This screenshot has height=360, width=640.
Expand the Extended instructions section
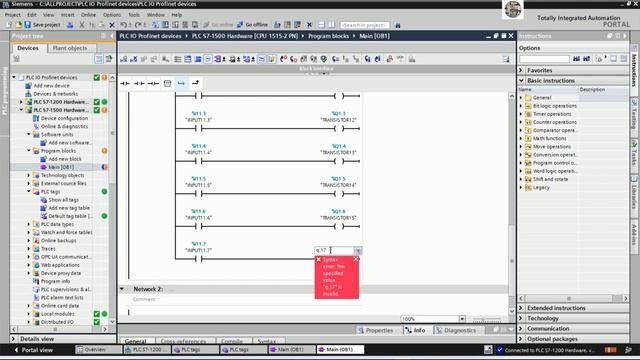(521, 308)
